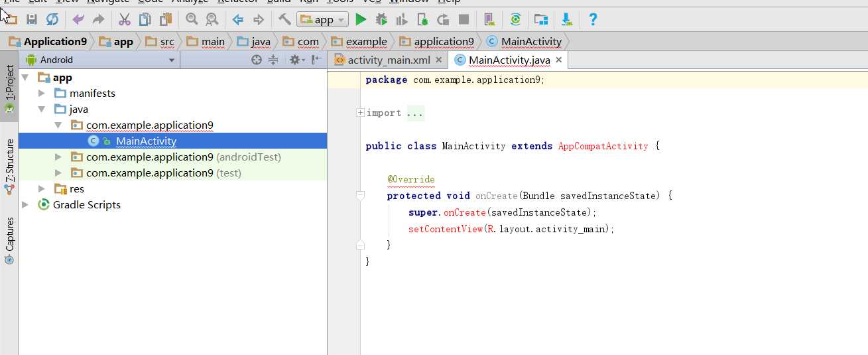This screenshot has width=868, height=355.
Task: Click setContentView call in code
Action: [444, 229]
